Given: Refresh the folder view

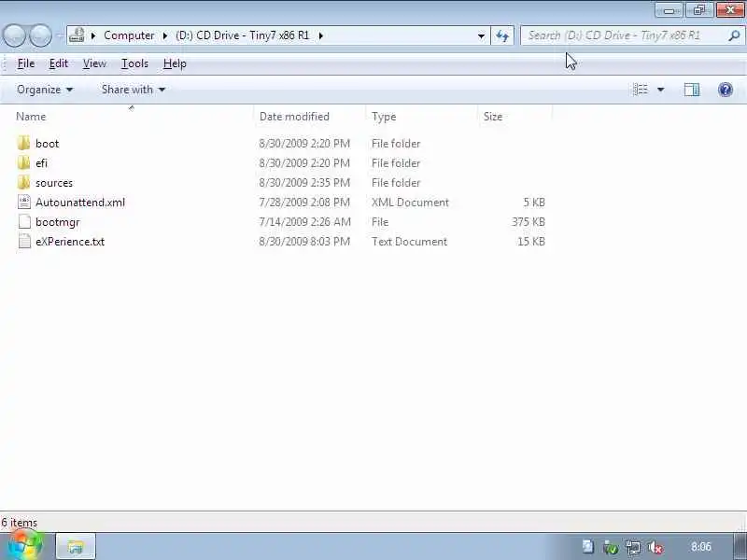Looking at the screenshot, I should [502, 35].
